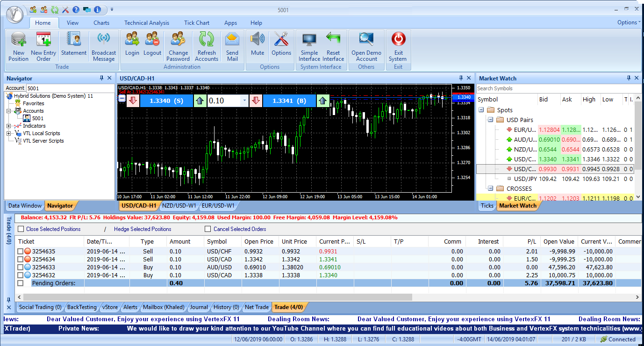Click the Account number field showing 5001
Screen dimensions: 644x346
(x=70, y=88)
